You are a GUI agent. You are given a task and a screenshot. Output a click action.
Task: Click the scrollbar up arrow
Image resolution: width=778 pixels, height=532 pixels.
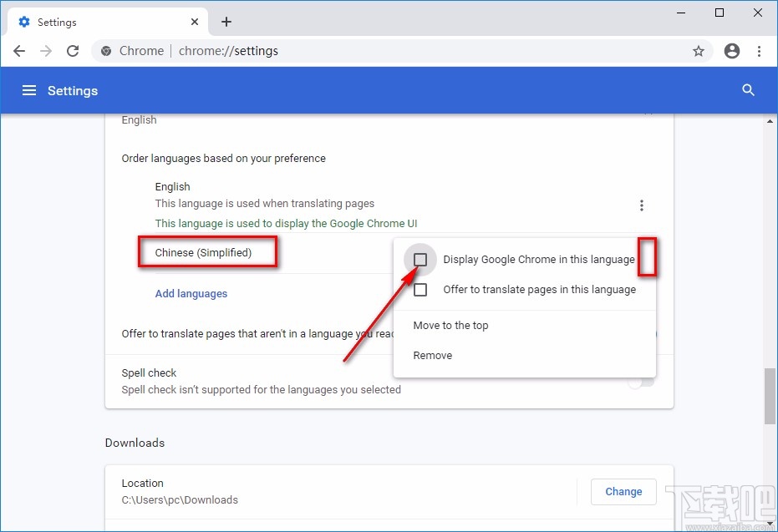click(x=770, y=121)
